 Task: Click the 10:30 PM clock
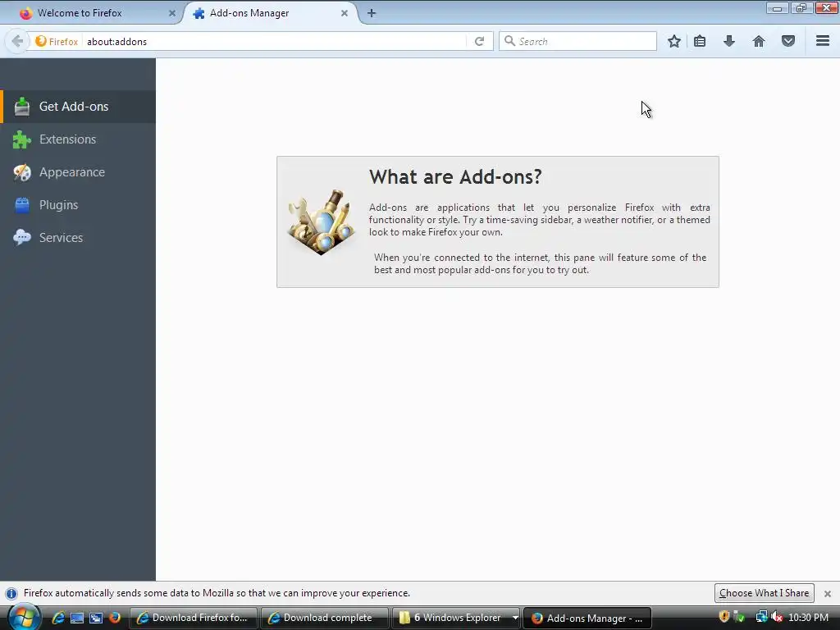tap(808, 618)
